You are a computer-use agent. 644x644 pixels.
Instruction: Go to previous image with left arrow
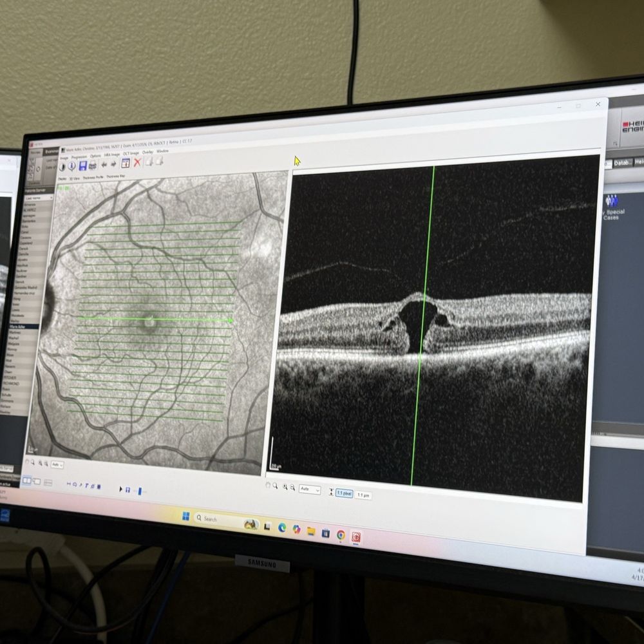(104, 165)
